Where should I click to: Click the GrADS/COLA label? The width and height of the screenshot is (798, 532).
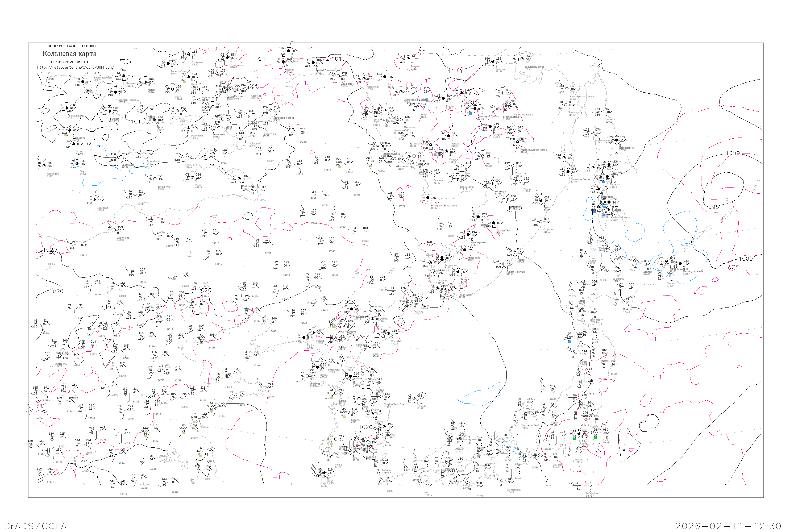(x=35, y=526)
